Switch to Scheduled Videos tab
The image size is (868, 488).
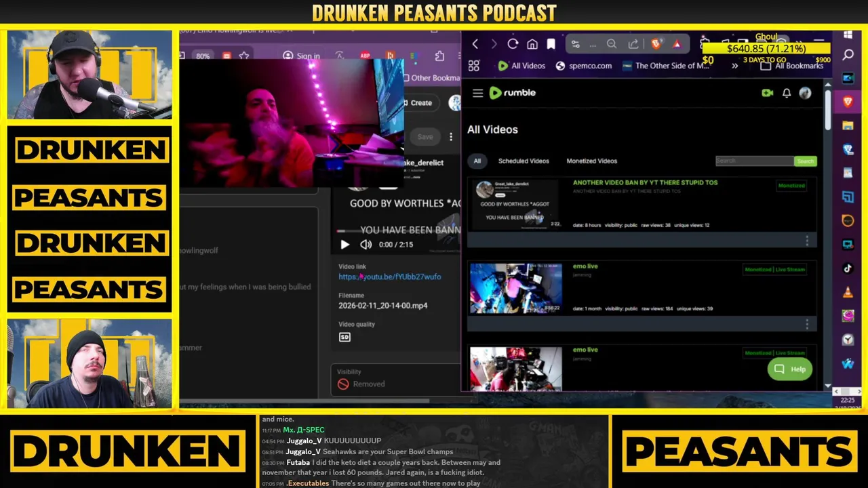[x=524, y=161]
